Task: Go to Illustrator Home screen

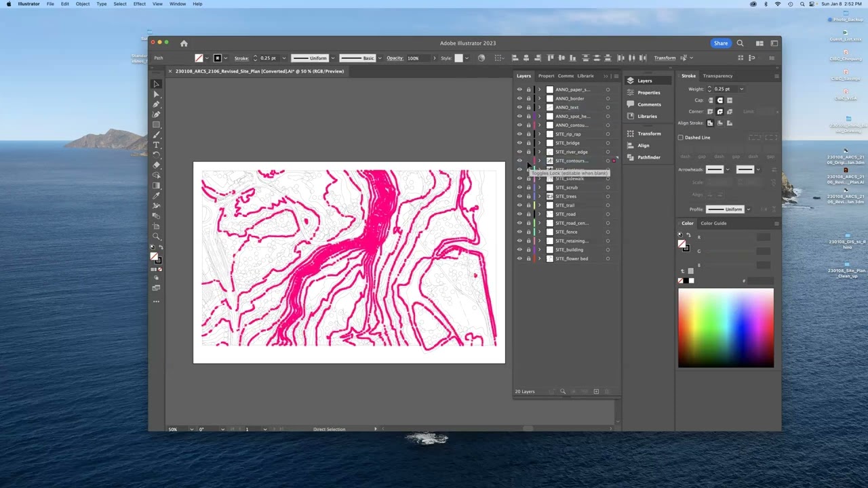Action: coord(183,43)
